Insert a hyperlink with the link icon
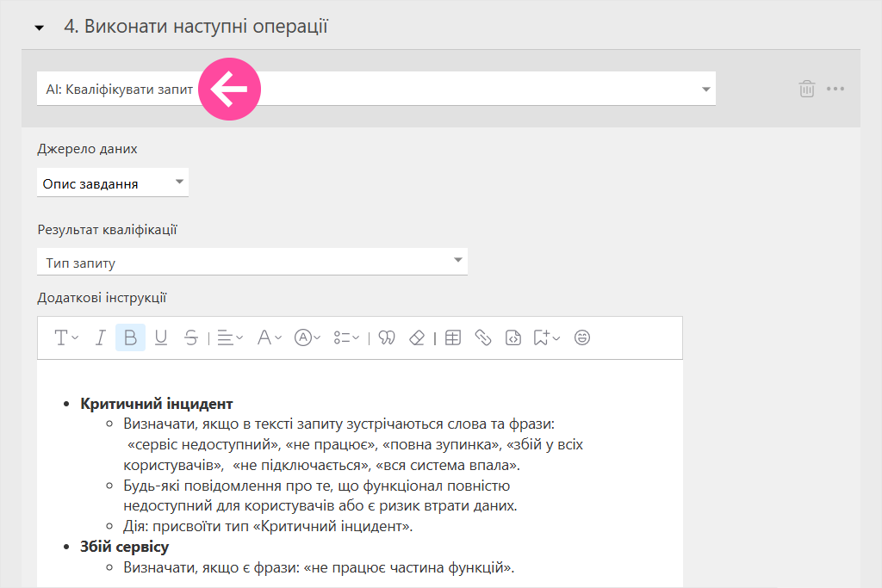The height and width of the screenshot is (588, 882). (x=483, y=337)
